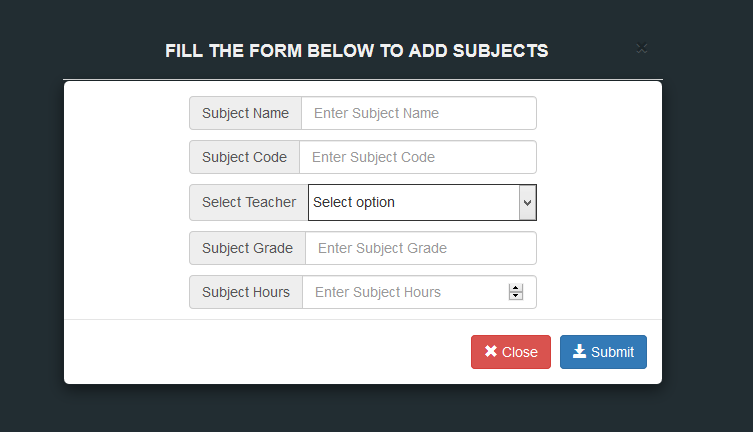Submit the add subjects form
The width and height of the screenshot is (753, 432).
click(x=603, y=352)
